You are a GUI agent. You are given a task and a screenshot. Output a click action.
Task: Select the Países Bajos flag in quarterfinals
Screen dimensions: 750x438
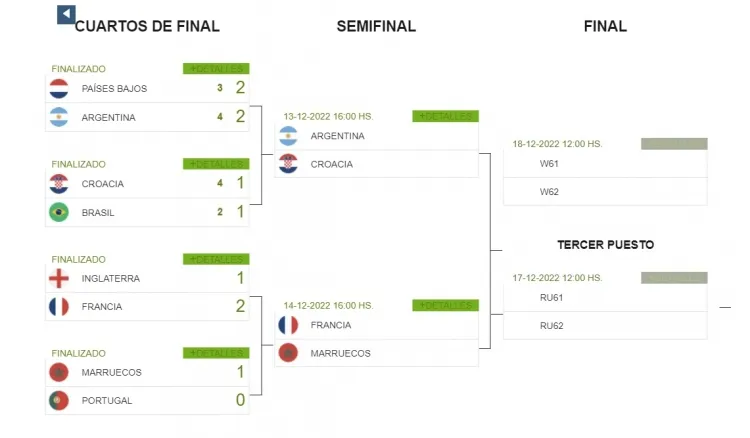pyautogui.click(x=59, y=88)
